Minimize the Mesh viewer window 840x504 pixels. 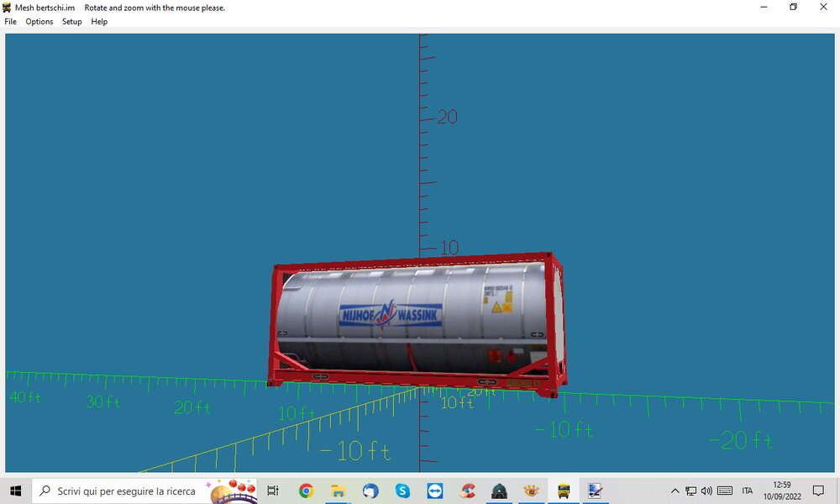click(764, 7)
